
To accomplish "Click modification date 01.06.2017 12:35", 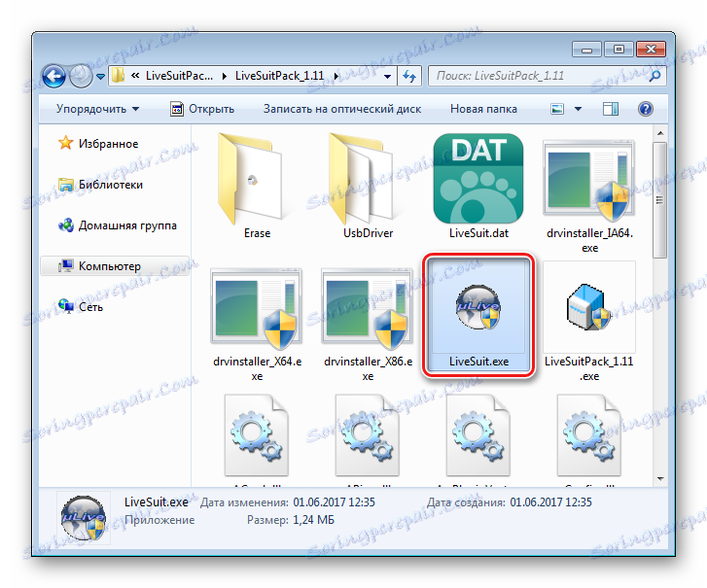I will pos(335,502).
